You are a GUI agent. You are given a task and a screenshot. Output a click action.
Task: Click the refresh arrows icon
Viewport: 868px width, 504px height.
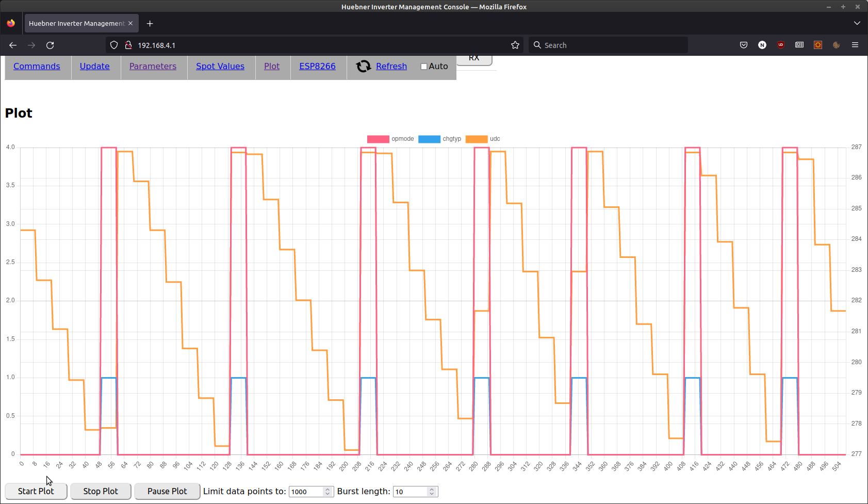point(364,66)
